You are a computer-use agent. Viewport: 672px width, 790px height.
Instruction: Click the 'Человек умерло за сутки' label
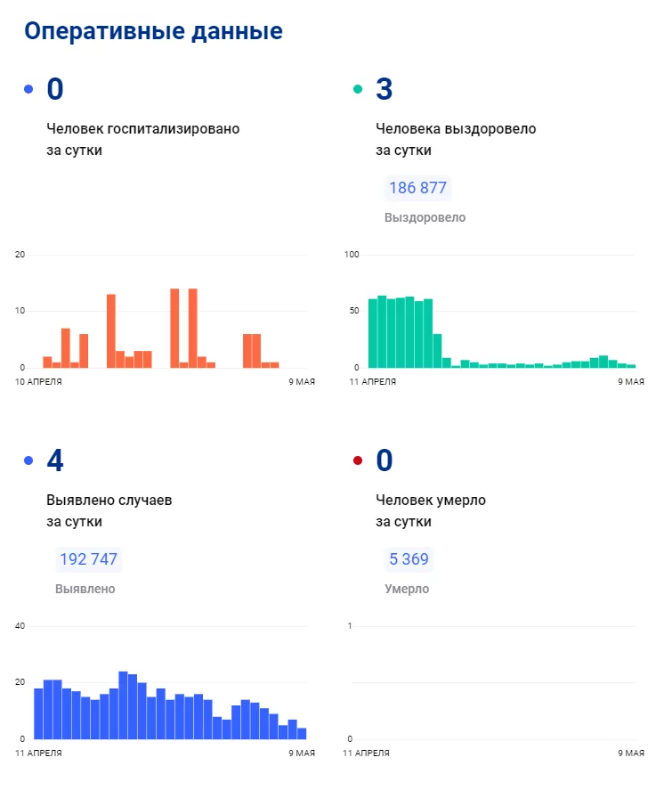[431, 511]
